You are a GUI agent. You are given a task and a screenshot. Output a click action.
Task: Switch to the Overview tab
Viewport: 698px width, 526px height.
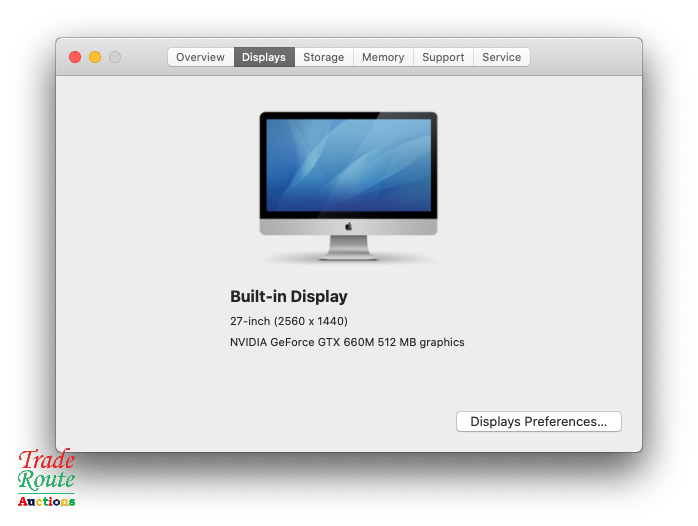pos(200,57)
